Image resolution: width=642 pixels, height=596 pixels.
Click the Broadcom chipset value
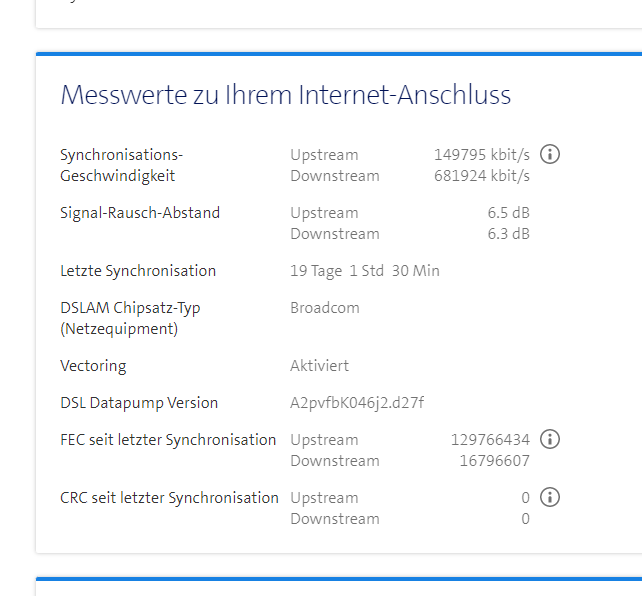pos(324,308)
